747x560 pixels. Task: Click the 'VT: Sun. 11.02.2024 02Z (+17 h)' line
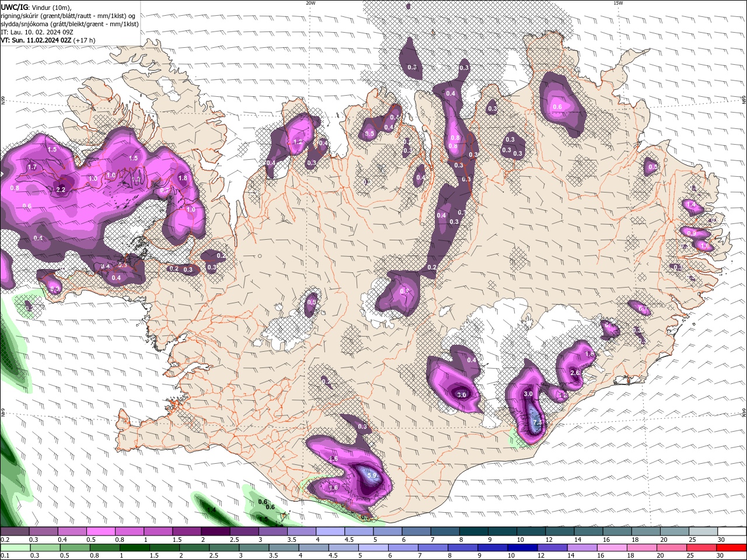pos(48,40)
